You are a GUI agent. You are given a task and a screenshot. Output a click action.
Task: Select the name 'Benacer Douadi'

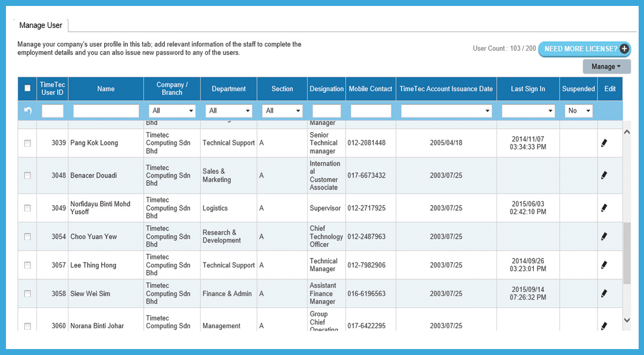point(93,176)
